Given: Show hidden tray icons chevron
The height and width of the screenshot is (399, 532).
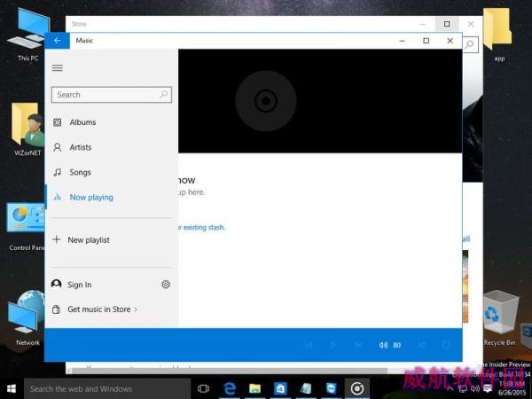Looking at the screenshot, I should pyautogui.click(x=450, y=388).
